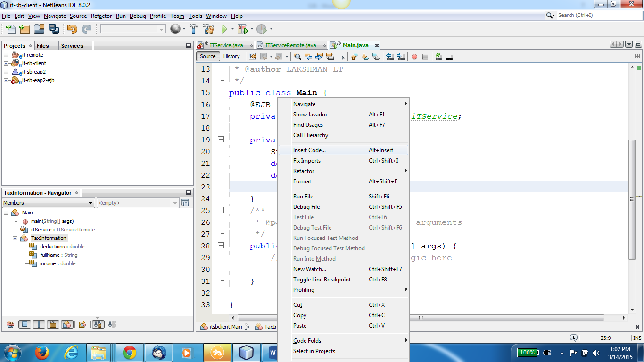Run the project with the green play icon

point(224,29)
